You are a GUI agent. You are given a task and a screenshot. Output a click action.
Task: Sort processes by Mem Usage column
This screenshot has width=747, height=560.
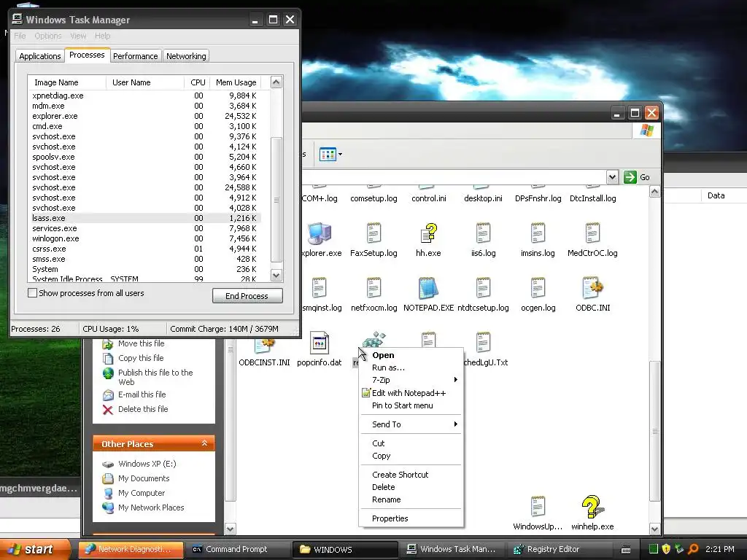click(236, 82)
